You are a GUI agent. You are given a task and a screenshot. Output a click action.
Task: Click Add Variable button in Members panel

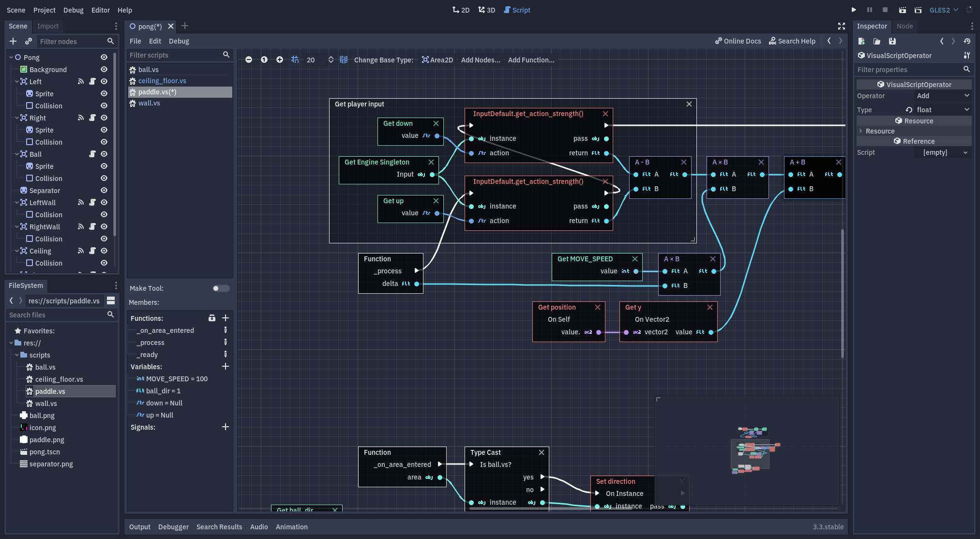[225, 367]
